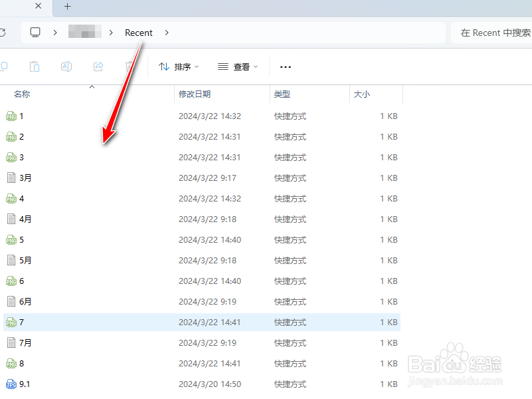The image size is (532, 399).
Task: Open the 查看 (View) dropdown
Action: [236, 66]
